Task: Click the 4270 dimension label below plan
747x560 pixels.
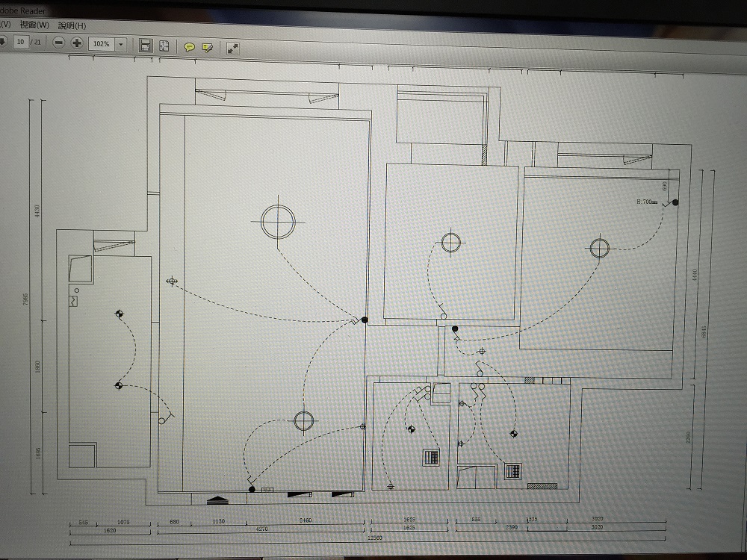Action: click(x=262, y=529)
